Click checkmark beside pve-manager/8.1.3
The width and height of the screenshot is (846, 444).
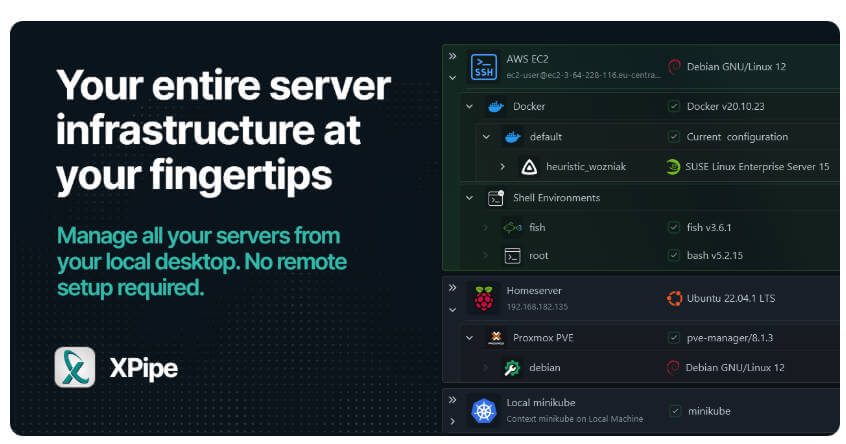click(673, 338)
